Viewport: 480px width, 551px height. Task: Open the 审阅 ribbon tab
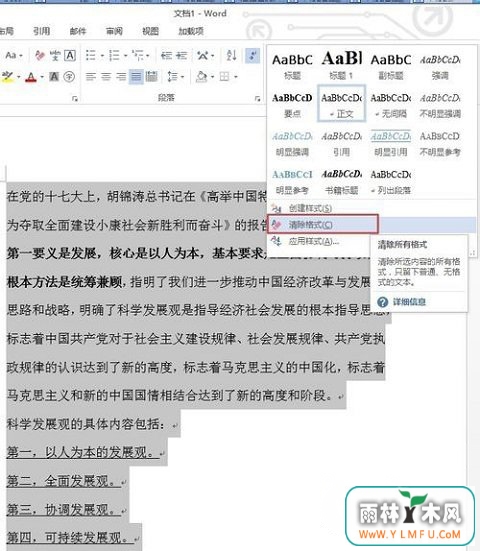(x=115, y=31)
